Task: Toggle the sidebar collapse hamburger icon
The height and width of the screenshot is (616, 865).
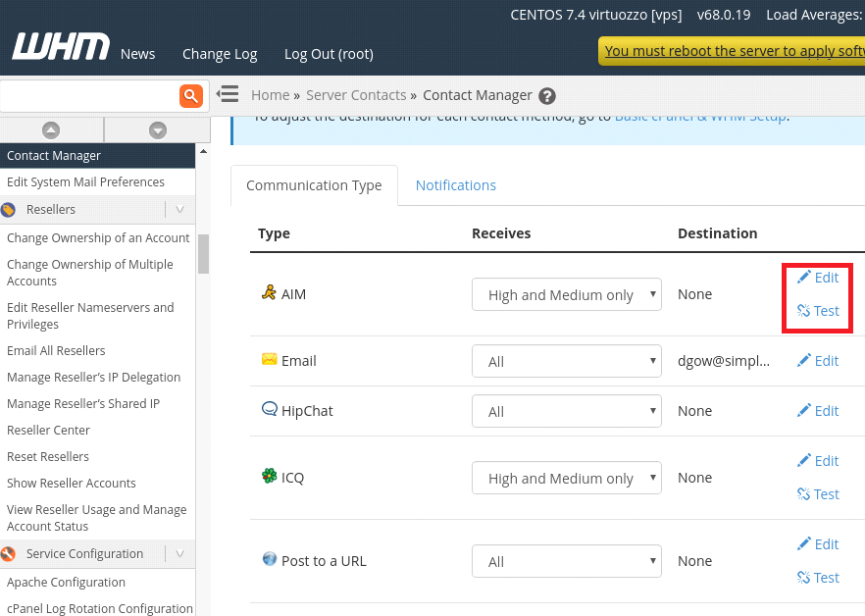Action: (x=228, y=94)
